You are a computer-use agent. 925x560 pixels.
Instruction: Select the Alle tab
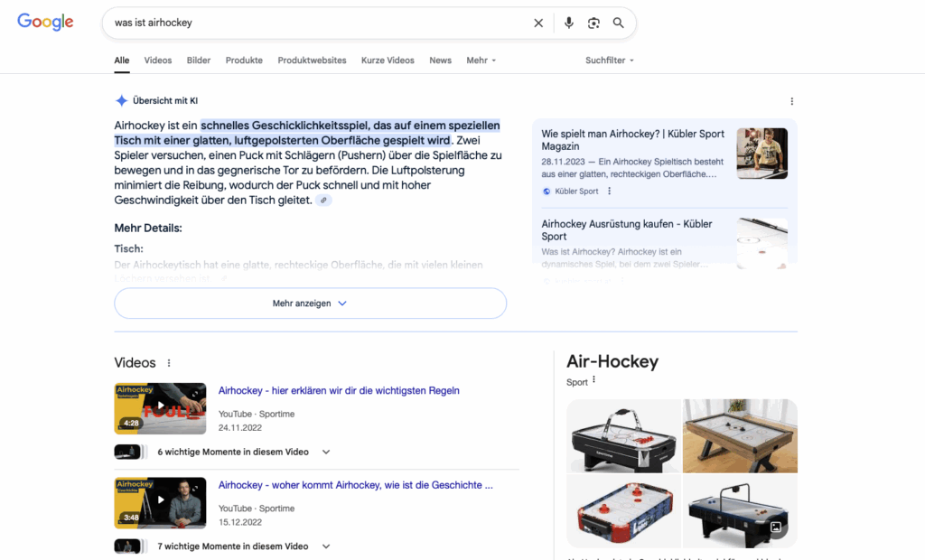[122, 61]
